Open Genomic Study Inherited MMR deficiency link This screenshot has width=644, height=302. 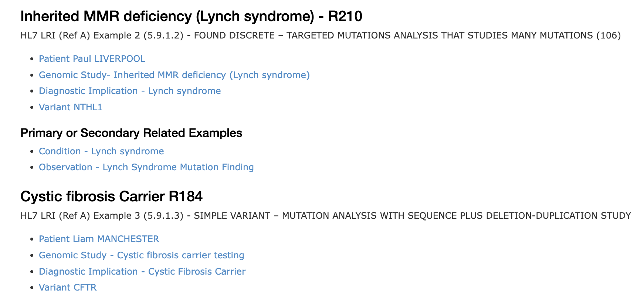174,75
